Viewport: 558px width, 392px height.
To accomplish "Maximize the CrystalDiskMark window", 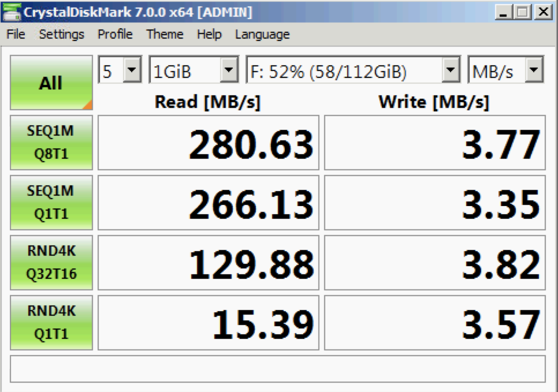I will [522, 12].
